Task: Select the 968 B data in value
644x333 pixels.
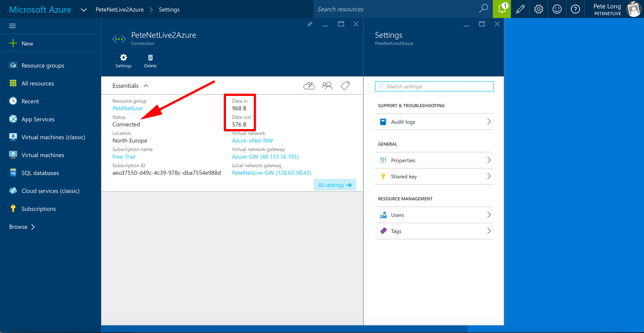Action: coord(239,108)
